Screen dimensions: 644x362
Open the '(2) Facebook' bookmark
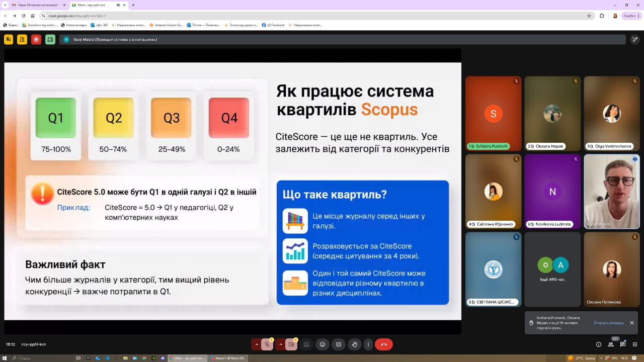coord(273,25)
